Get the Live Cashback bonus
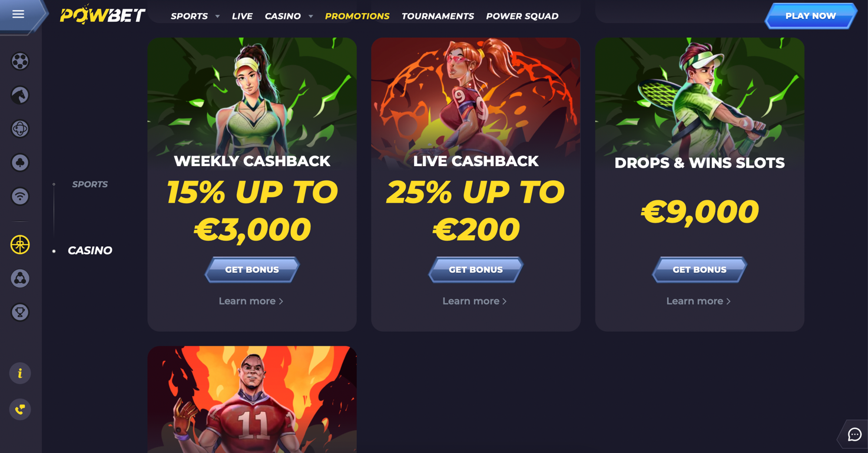Screen dimensions: 868x453 [476, 270]
